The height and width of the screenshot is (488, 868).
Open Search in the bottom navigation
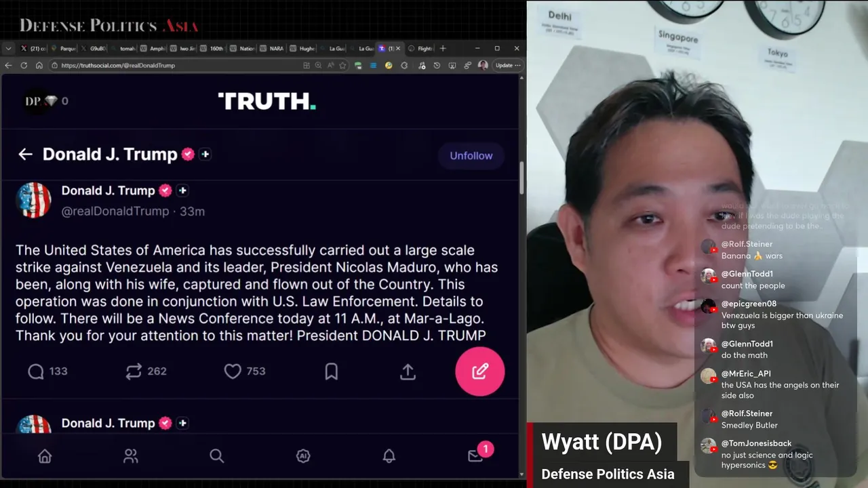(x=216, y=456)
